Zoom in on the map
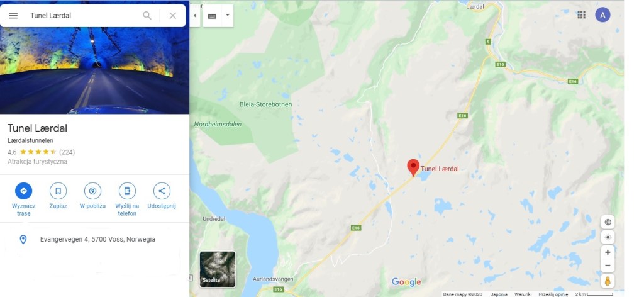Image resolution: width=644 pixels, height=297 pixels. [608, 252]
